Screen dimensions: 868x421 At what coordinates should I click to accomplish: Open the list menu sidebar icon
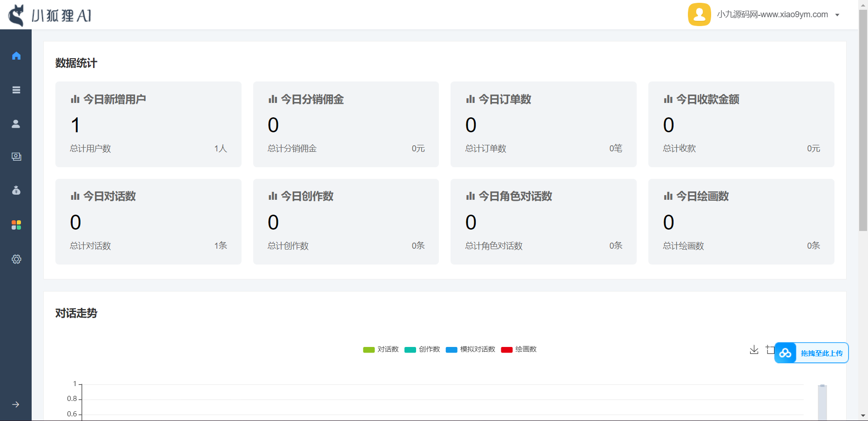(x=16, y=90)
